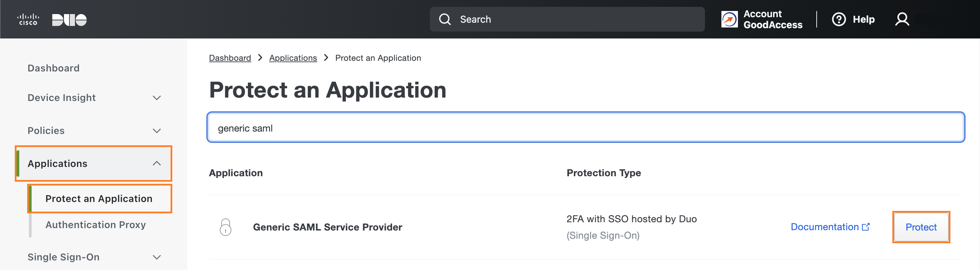Image resolution: width=980 pixels, height=270 pixels.
Task: Click the Duo logo in header
Action: point(69,20)
